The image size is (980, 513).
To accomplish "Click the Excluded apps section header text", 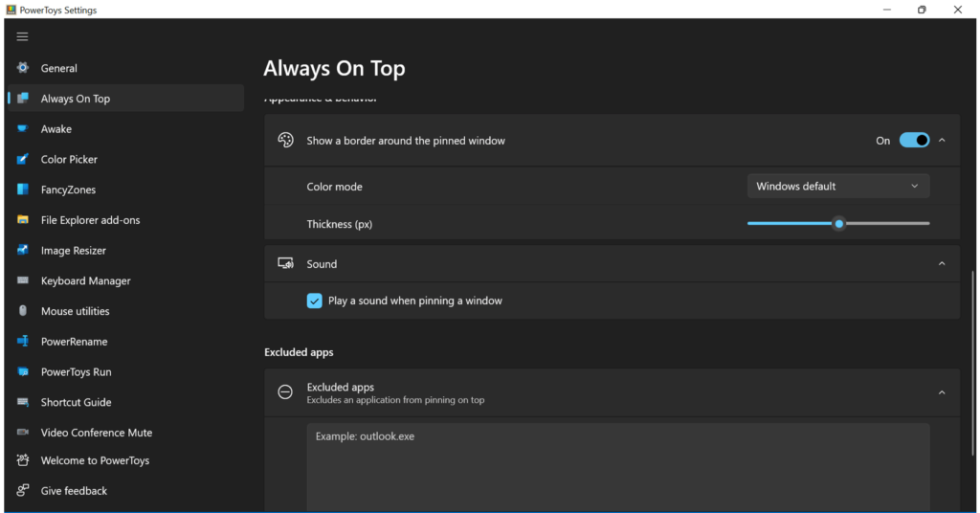I will [299, 352].
